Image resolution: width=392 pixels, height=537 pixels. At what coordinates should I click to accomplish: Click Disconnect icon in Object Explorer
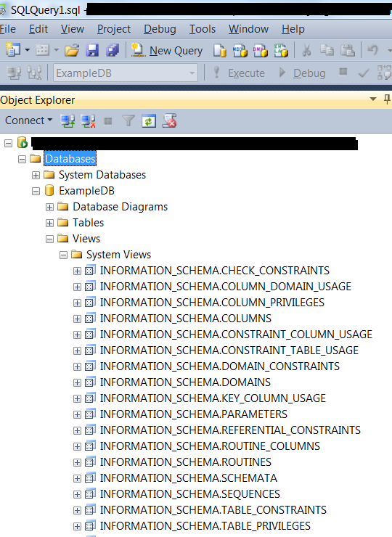pyautogui.click(x=88, y=121)
